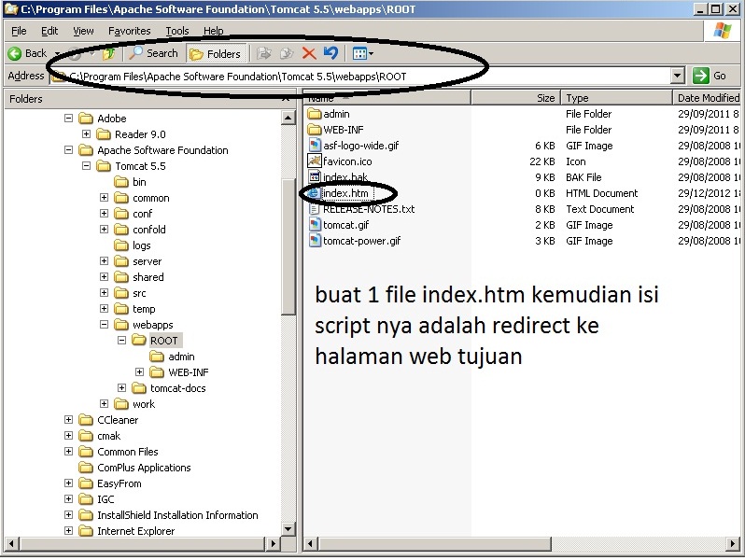Expand the server folder node
Viewport: 745px width, 560px height.
104,260
